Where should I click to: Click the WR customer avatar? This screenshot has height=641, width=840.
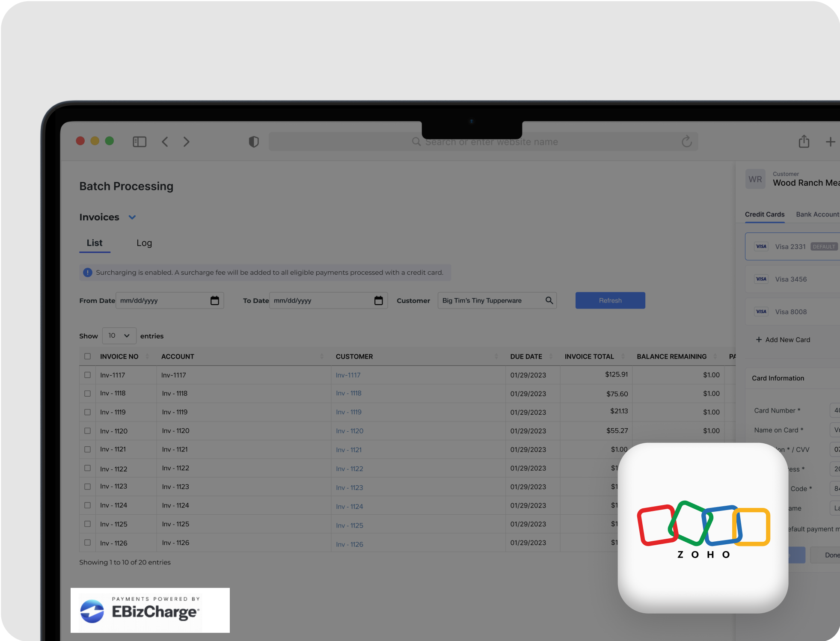(x=755, y=179)
